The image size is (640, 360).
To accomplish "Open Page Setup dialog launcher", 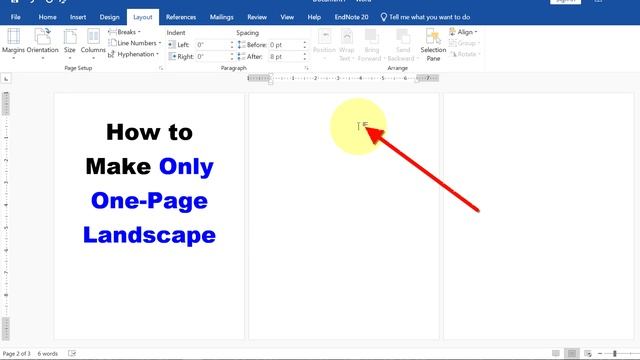I will (161, 68).
